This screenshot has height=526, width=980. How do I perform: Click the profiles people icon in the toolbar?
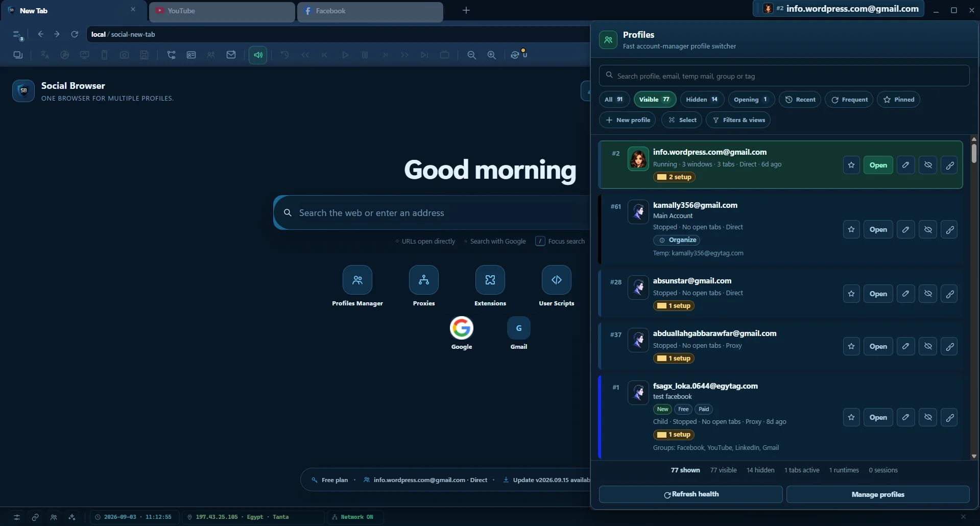click(211, 55)
